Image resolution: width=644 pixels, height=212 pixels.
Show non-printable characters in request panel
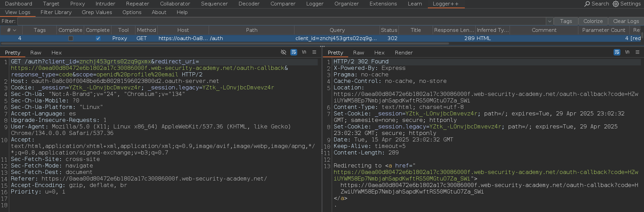click(x=304, y=52)
